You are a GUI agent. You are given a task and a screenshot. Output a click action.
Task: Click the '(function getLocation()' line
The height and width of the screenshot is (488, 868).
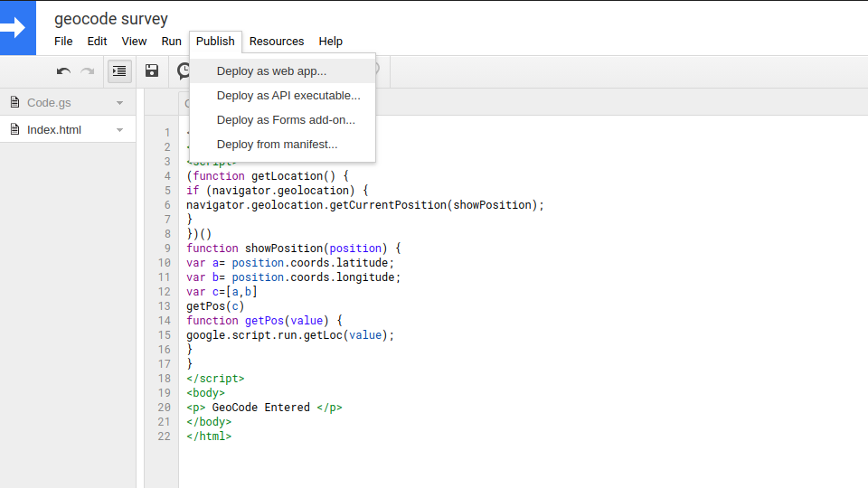(268, 176)
